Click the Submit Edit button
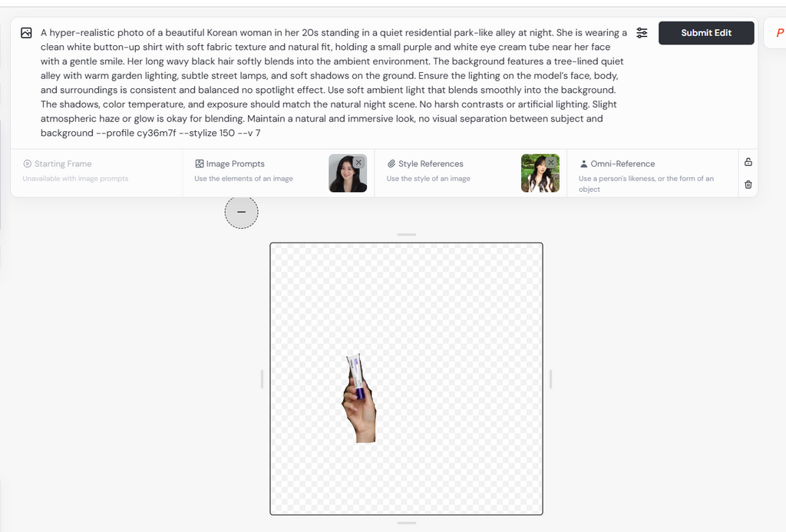 pos(706,33)
